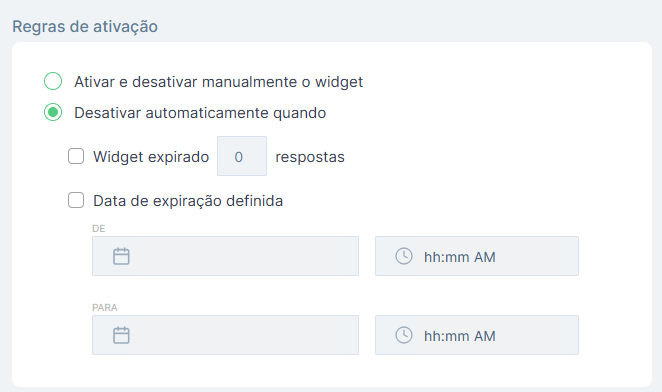Set the DE time hh:mm AM field
Viewport: 662px width, 392px height.
click(477, 256)
